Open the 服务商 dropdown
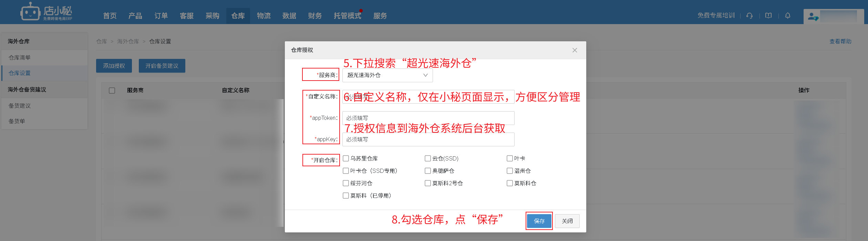This screenshot has height=241, width=868. pos(387,75)
